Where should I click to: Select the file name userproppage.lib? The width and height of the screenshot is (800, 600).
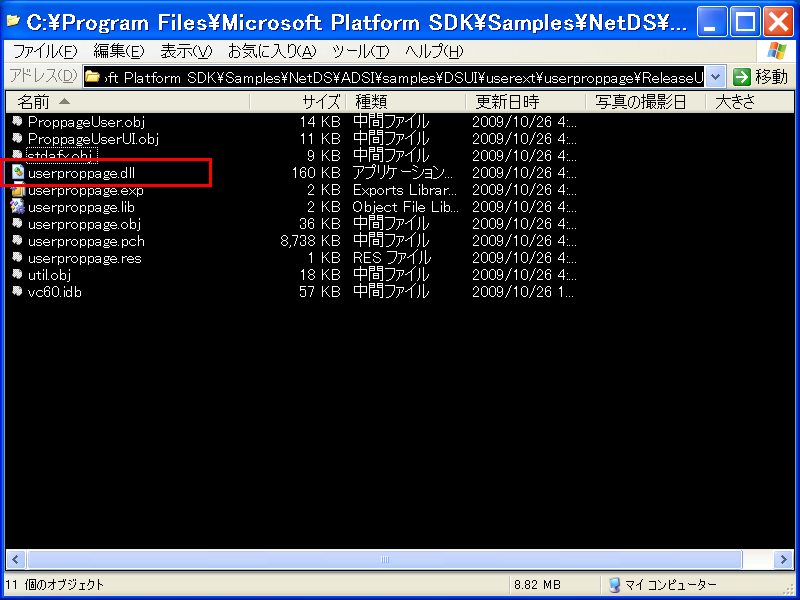pos(82,207)
